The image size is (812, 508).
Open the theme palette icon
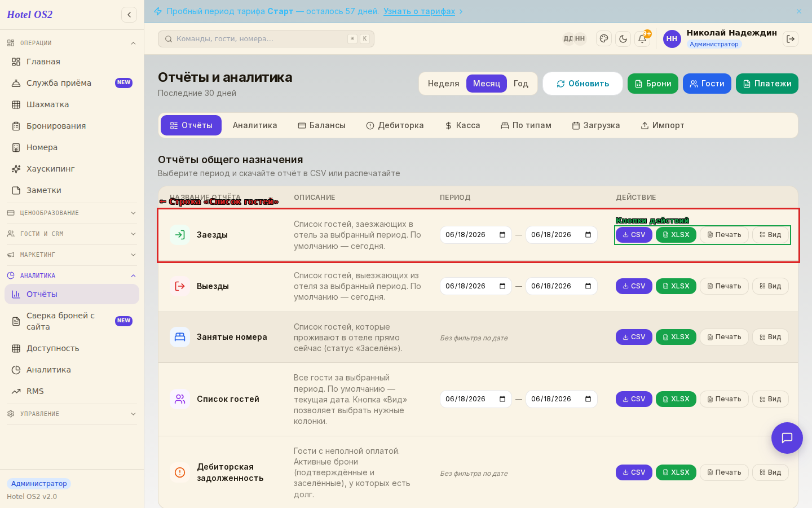point(604,39)
